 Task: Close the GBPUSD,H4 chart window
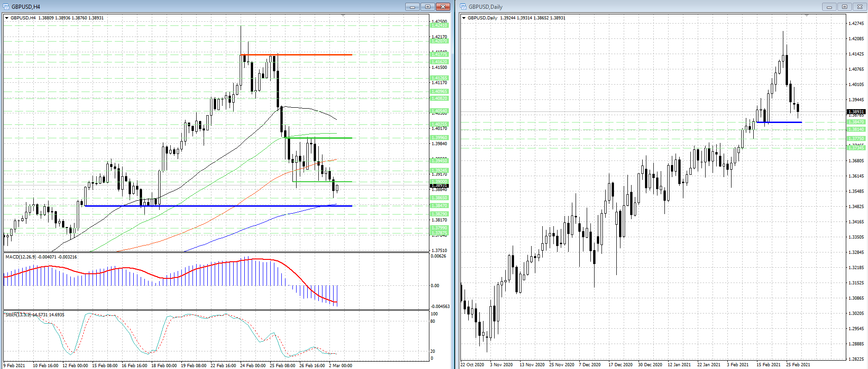[x=443, y=6]
